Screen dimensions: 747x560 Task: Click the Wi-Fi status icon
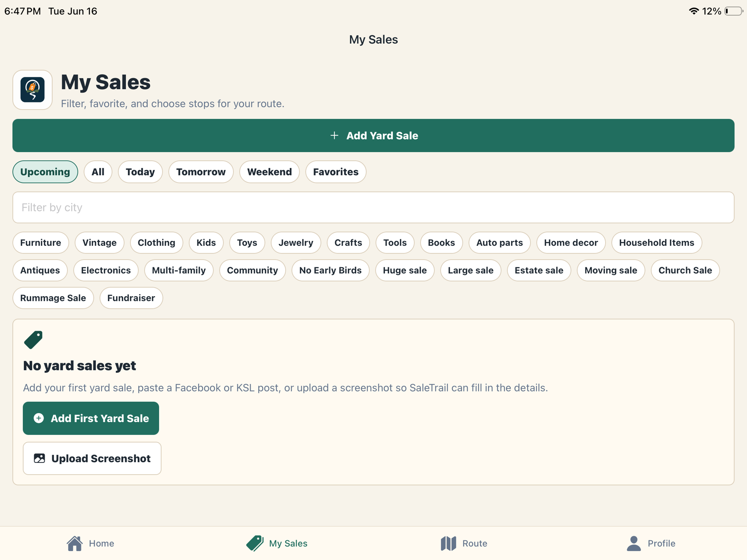point(694,11)
